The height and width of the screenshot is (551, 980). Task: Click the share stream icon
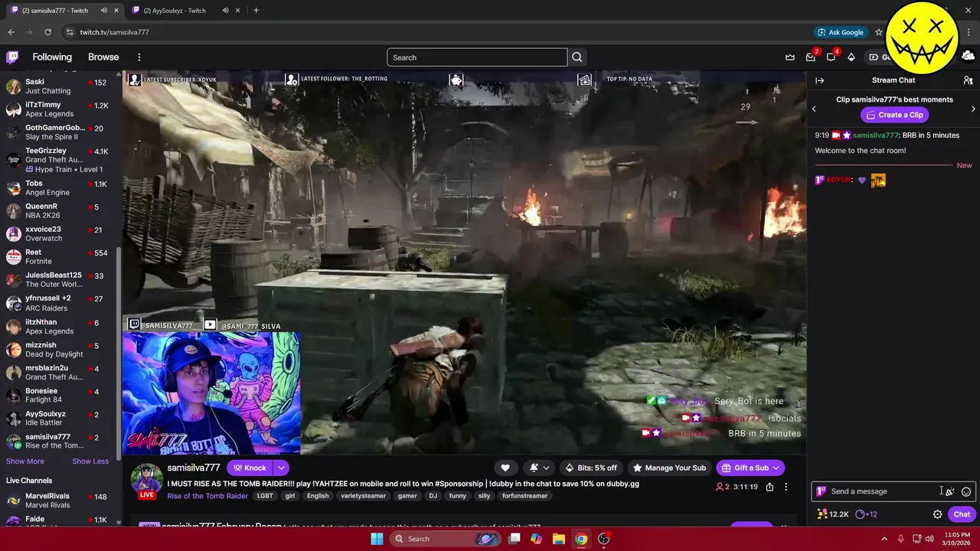[x=769, y=487]
